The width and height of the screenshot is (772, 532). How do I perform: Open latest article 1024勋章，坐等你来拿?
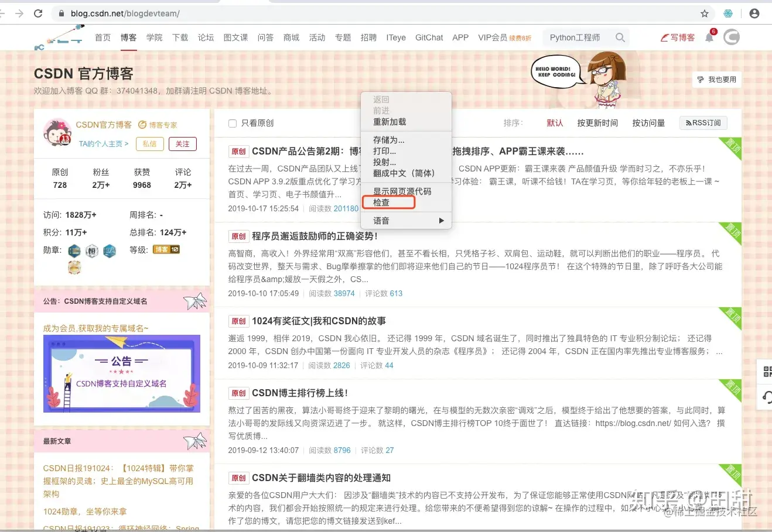[x=85, y=512]
